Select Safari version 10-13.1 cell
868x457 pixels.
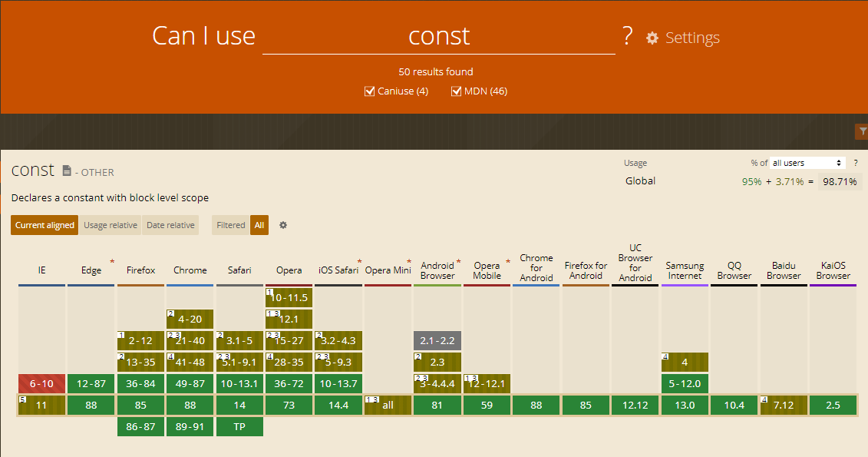pos(239,384)
